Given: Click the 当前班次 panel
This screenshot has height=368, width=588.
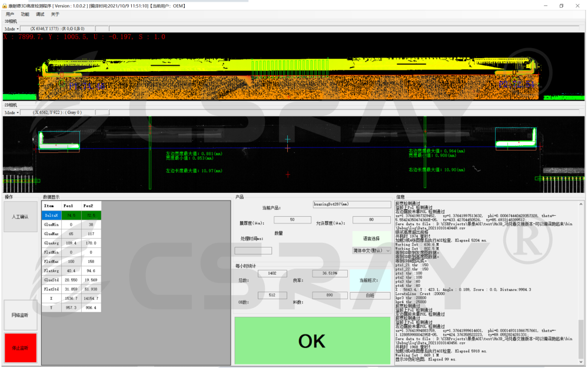Looking at the screenshot, I should point(370,280).
